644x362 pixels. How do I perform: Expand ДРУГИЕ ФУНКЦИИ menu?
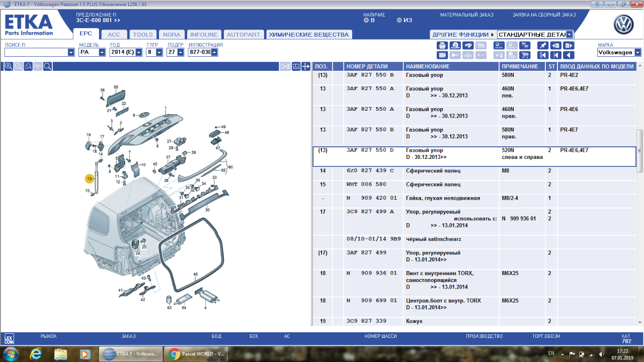(462, 35)
